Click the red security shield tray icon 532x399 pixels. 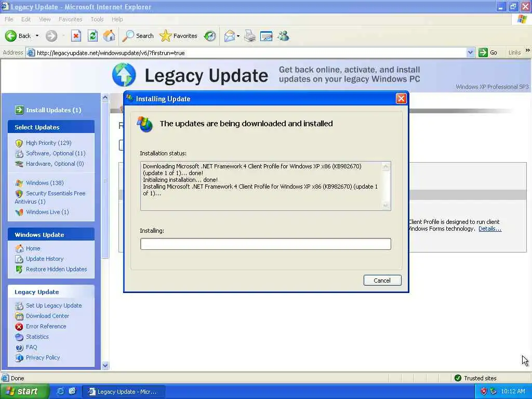[484, 391]
